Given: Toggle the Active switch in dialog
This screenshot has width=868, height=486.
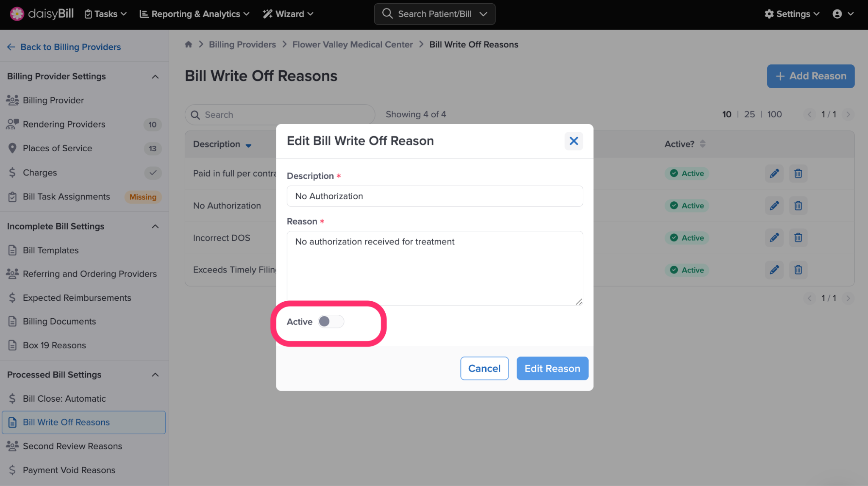Looking at the screenshot, I should pos(331,322).
